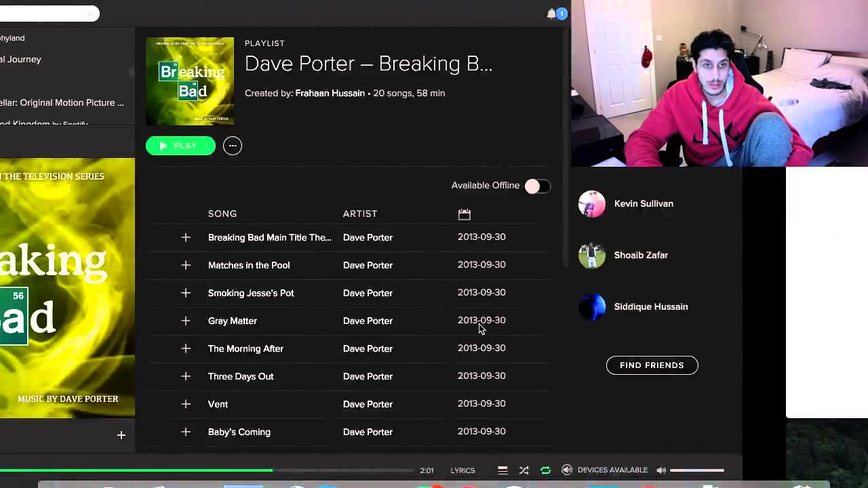Select the Gray Matter track
Image resolution: width=868 pixels, height=488 pixels.
click(233, 321)
